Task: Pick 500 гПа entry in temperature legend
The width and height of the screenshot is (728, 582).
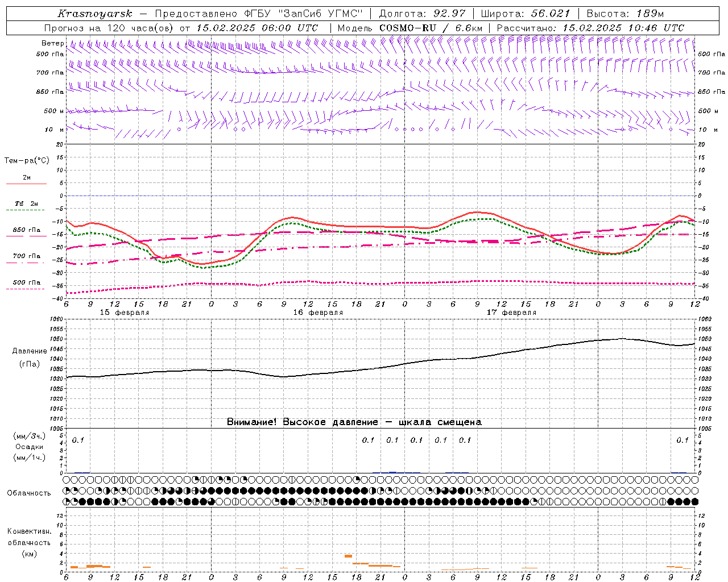Action: tap(26, 283)
